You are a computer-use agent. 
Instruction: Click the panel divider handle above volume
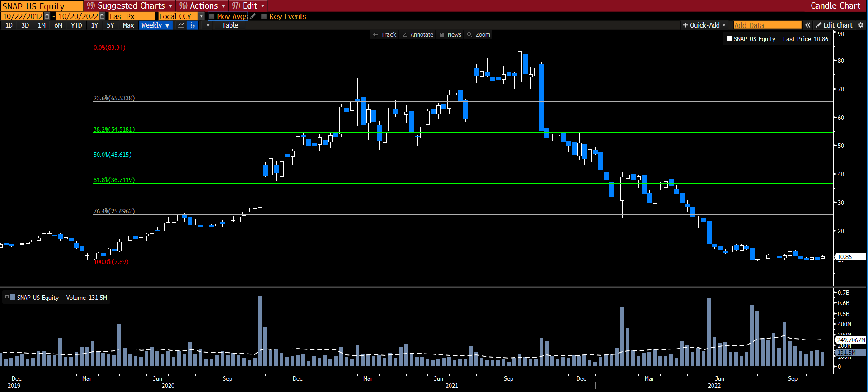pyautogui.click(x=433, y=287)
